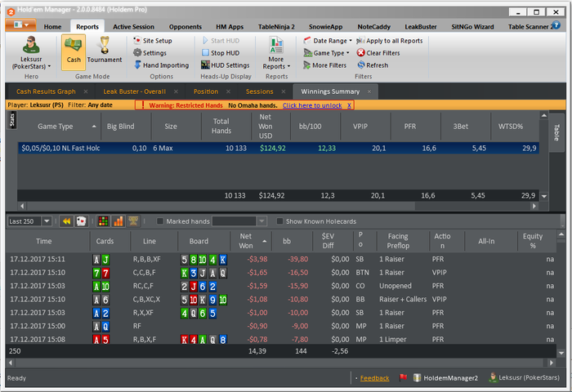Select the Cash game mode icon
572x392 pixels.
[74, 51]
